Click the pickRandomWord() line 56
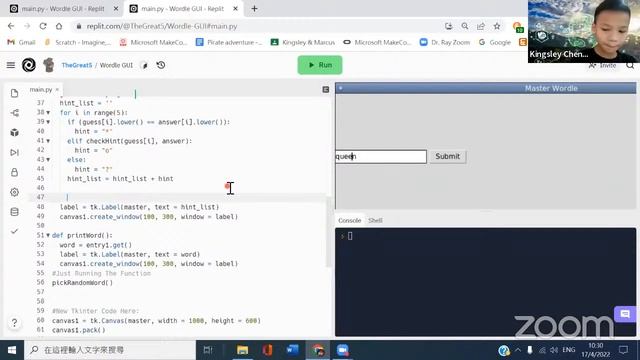 coord(82,282)
